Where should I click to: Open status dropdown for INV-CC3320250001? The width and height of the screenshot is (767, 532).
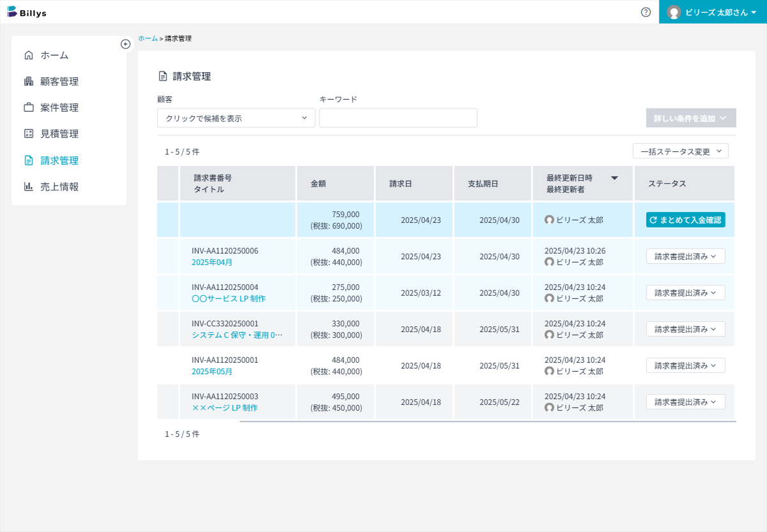pos(686,329)
